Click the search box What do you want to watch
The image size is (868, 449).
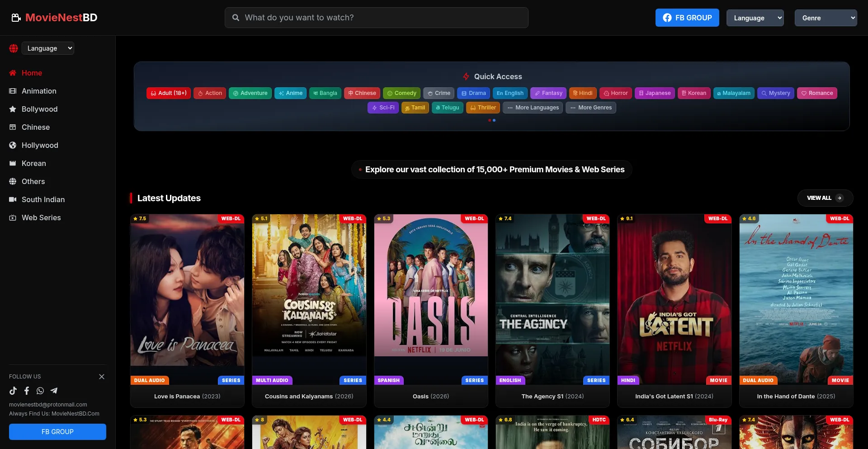[x=377, y=18]
